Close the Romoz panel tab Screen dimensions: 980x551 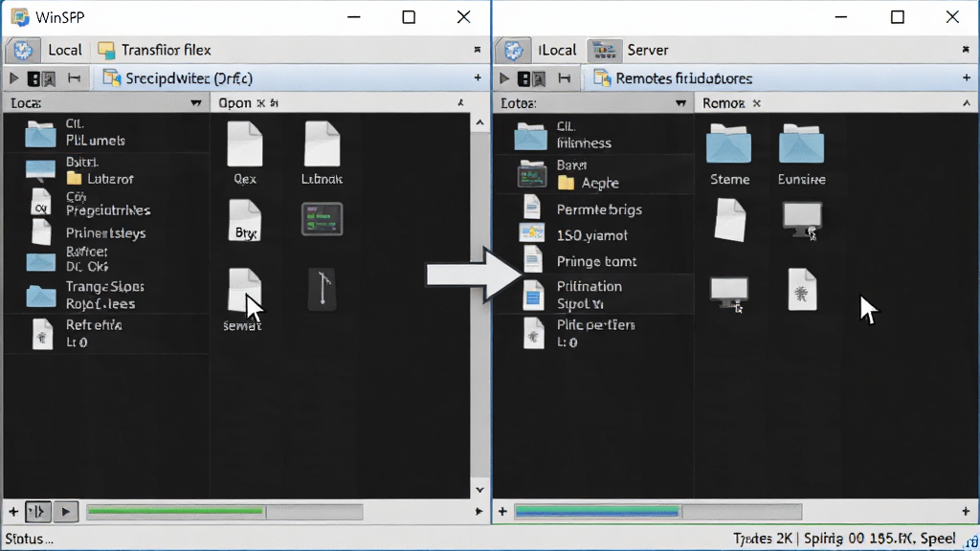click(x=757, y=103)
